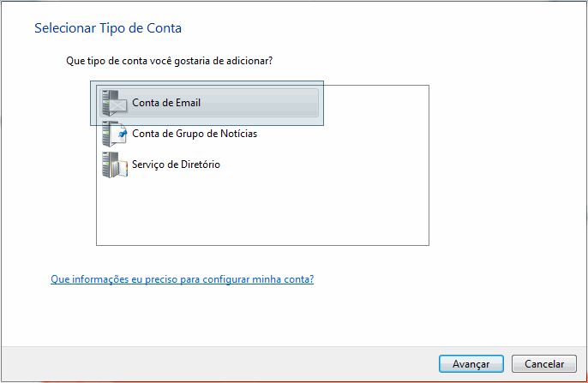Click the "Selecionar Tipo de Conta" heading
The image size is (588, 383).
[108, 28]
